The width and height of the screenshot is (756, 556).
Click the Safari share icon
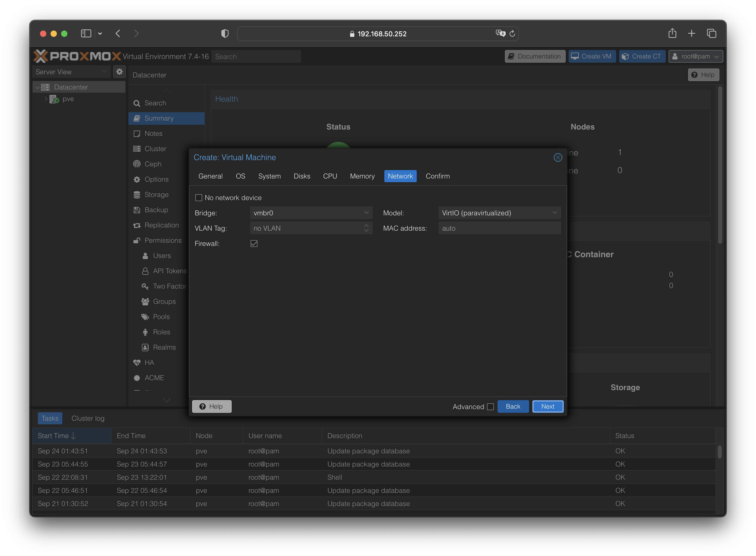coord(672,33)
